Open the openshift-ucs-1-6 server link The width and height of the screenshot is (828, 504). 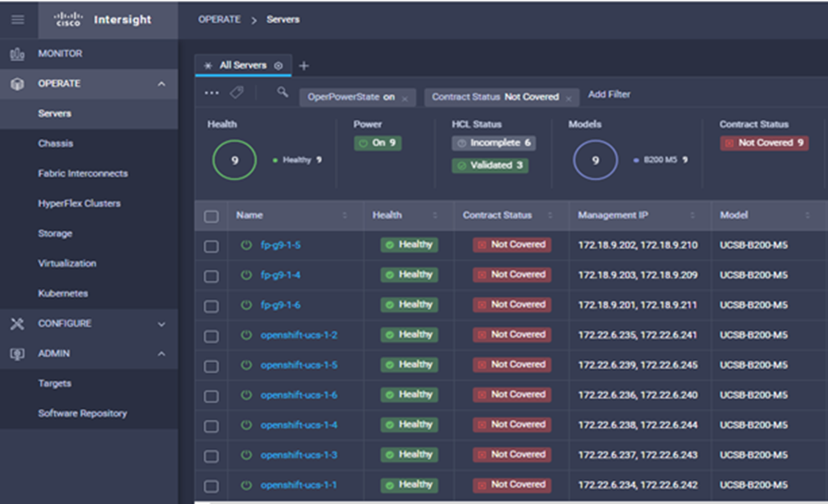pos(299,395)
